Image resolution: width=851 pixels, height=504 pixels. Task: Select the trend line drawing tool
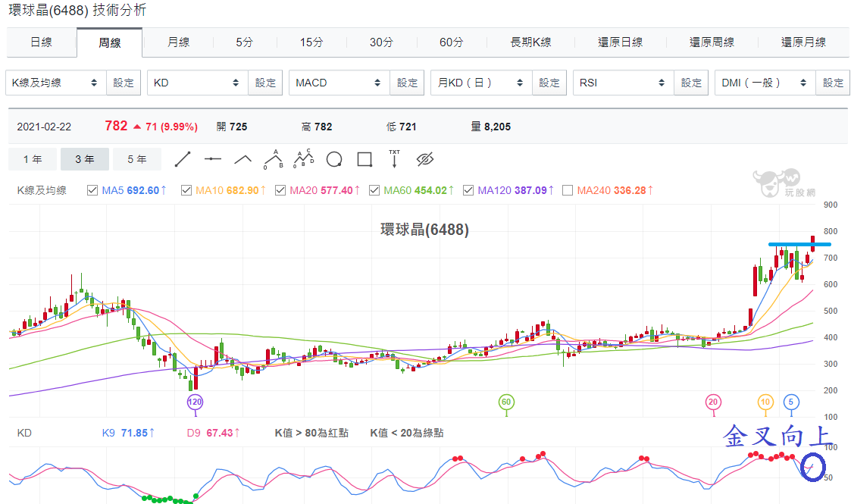click(183, 159)
